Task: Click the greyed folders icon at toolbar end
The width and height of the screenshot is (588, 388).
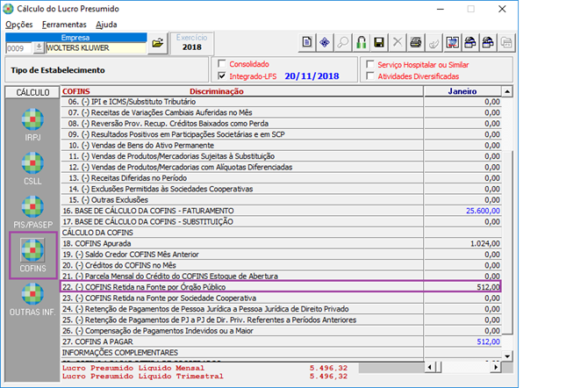Action: click(x=506, y=42)
